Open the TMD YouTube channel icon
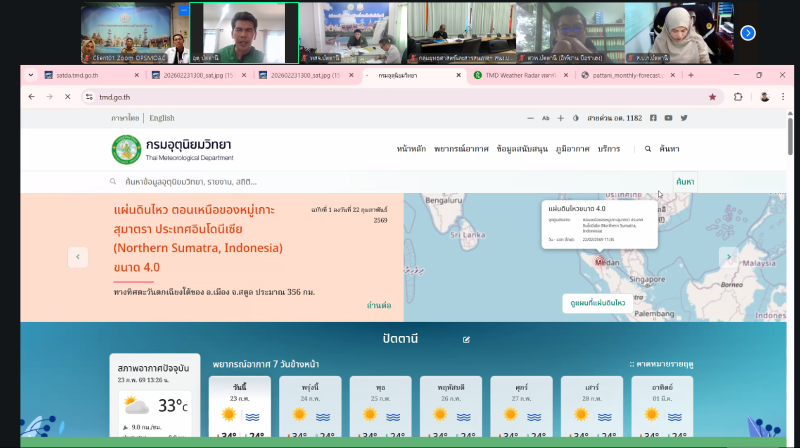This screenshot has width=800, height=448. coord(669,118)
